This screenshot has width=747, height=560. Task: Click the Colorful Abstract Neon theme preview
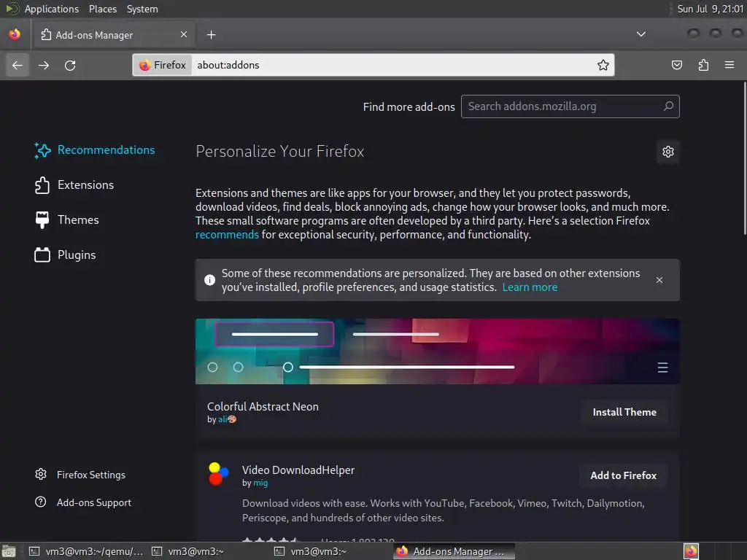(438, 351)
